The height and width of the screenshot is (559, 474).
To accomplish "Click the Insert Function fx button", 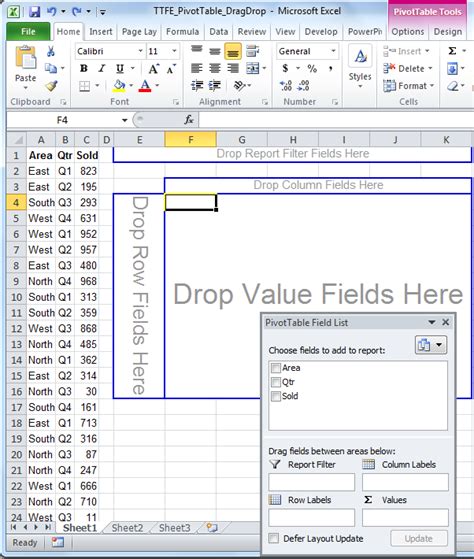I will [189, 120].
